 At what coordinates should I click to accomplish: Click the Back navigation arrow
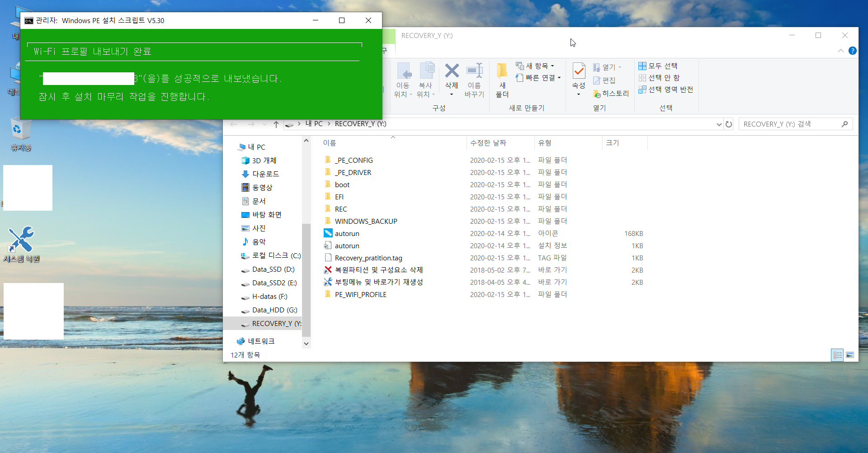(x=234, y=124)
